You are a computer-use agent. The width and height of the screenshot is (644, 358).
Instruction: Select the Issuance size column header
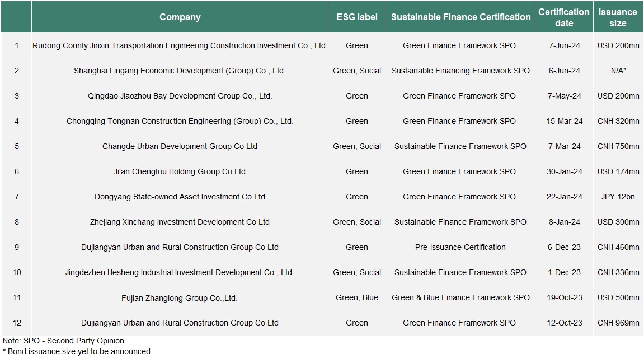coord(618,17)
